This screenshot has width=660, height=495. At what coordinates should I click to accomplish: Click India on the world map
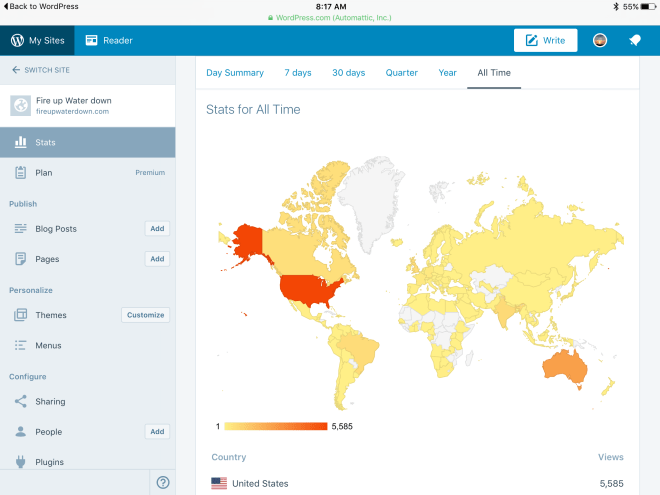tap(504, 311)
